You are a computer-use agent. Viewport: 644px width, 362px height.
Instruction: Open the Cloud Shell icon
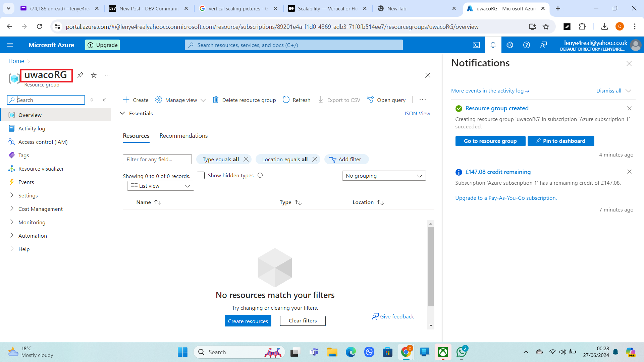pos(476,45)
